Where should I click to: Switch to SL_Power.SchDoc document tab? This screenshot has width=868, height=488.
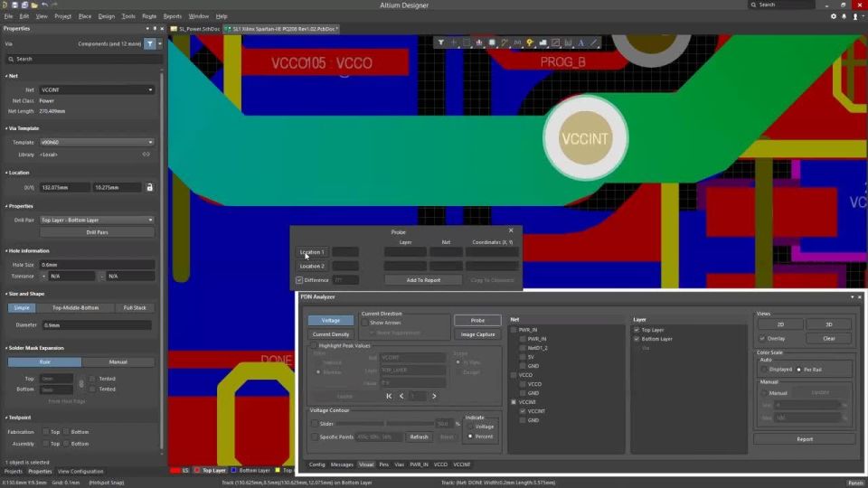coord(195,29)
